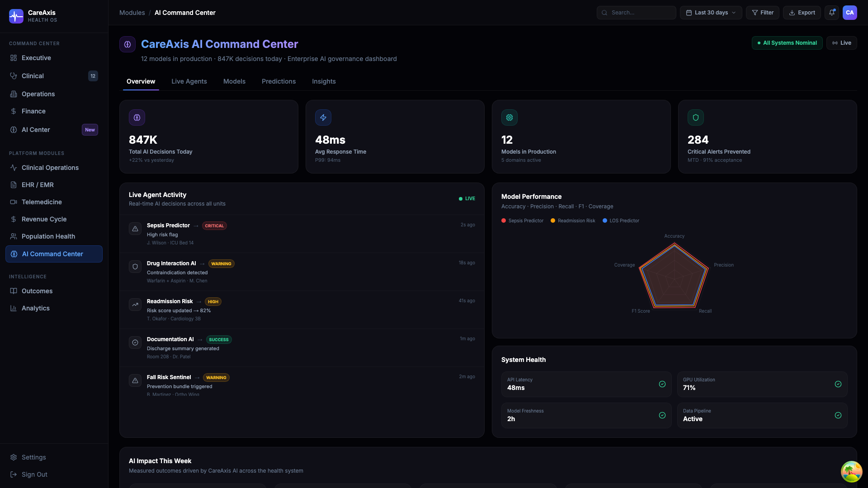Image resolution: width=868 pixels, height=488 pixels.
Task: Click the brain icon on 847K card
Action: [x=137, y=117]
